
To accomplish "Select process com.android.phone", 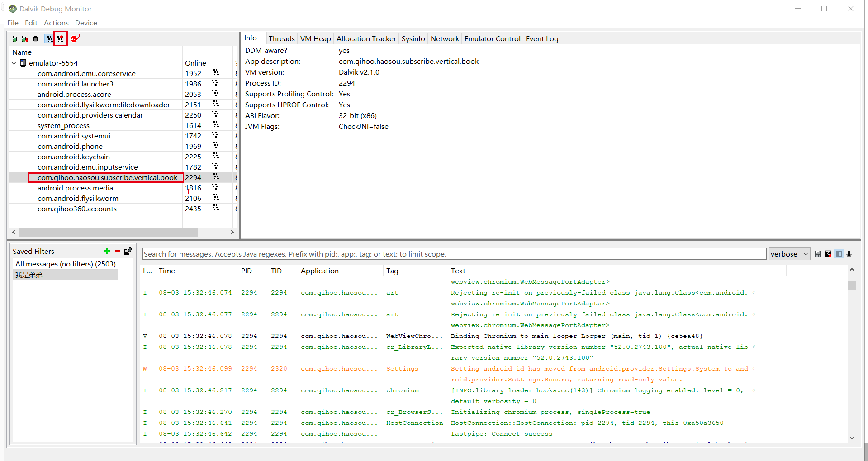I will 70,146.
